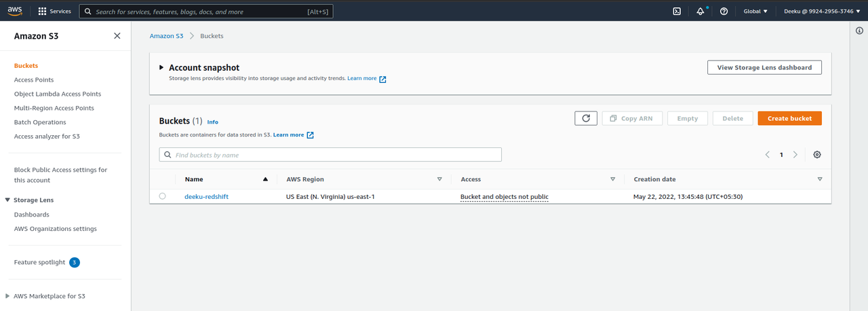Click Bucket and objects not public

[x=505, y=197]
